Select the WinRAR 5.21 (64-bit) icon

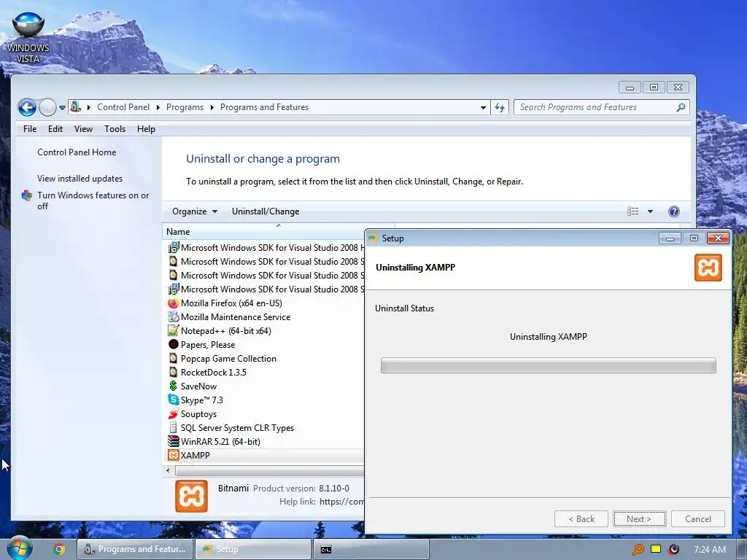click(174, 441)
